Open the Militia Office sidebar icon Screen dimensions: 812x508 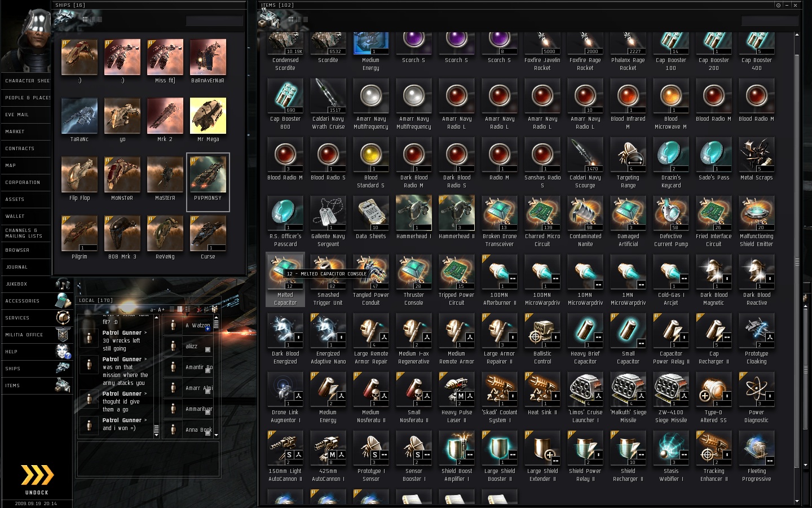[x=63, y=335]
